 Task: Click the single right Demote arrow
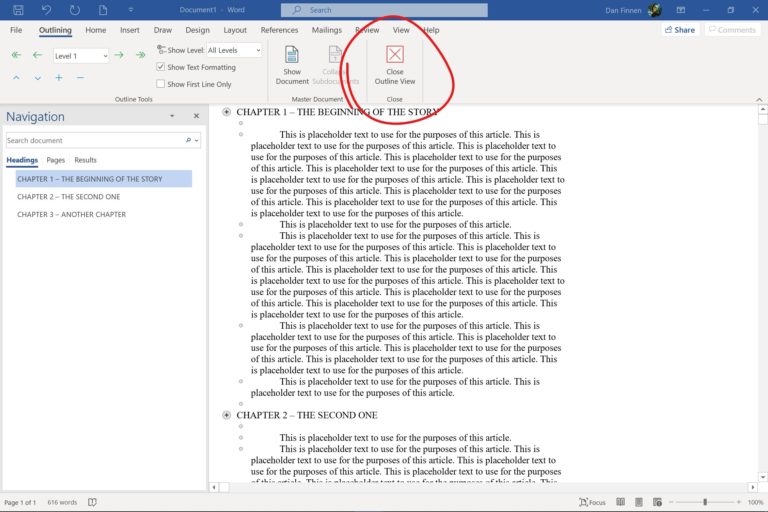coord(118,56)
